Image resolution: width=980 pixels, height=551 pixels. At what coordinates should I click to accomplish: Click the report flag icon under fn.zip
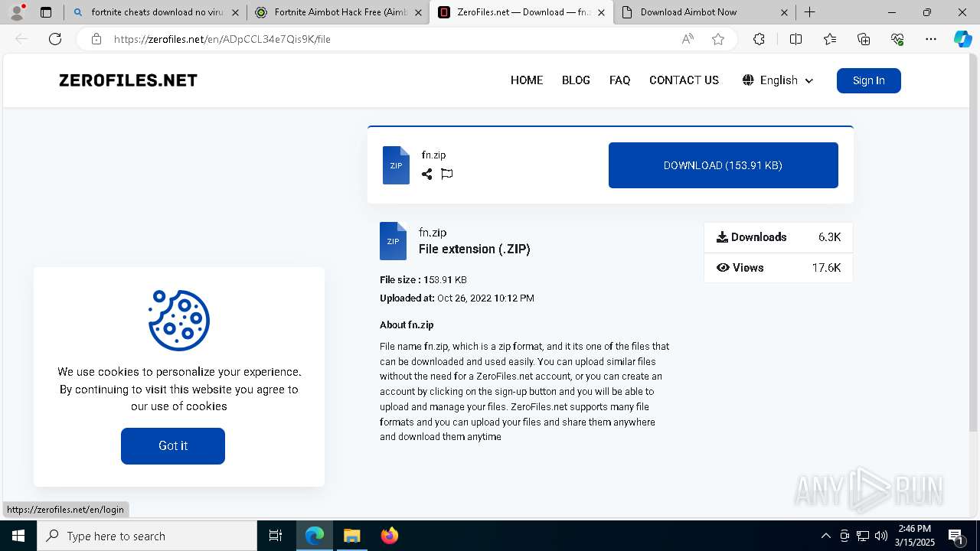[447, 174]
